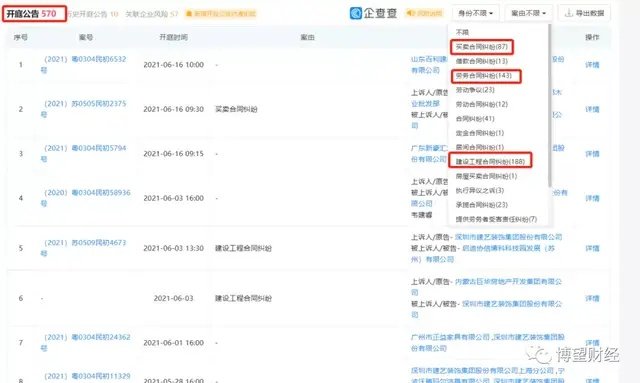View 详情 for row 4
The width and height of the screenshot is (640, 383).
click(592, 198)
